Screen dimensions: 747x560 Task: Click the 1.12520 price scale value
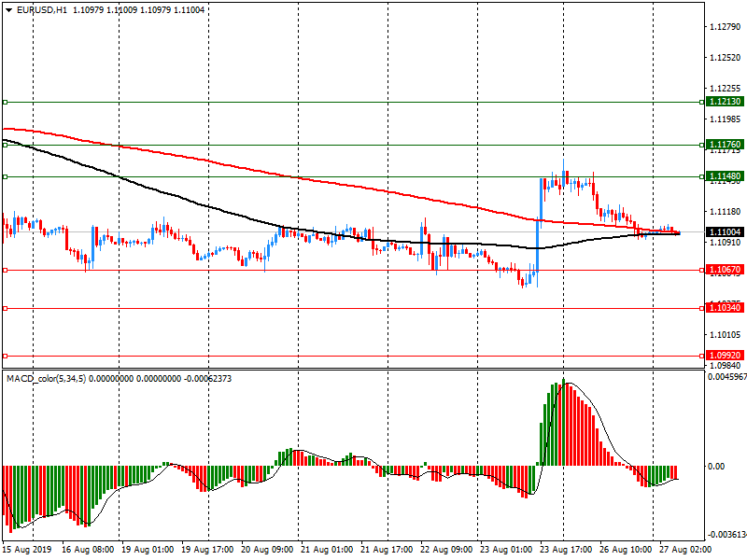[726, 58]
